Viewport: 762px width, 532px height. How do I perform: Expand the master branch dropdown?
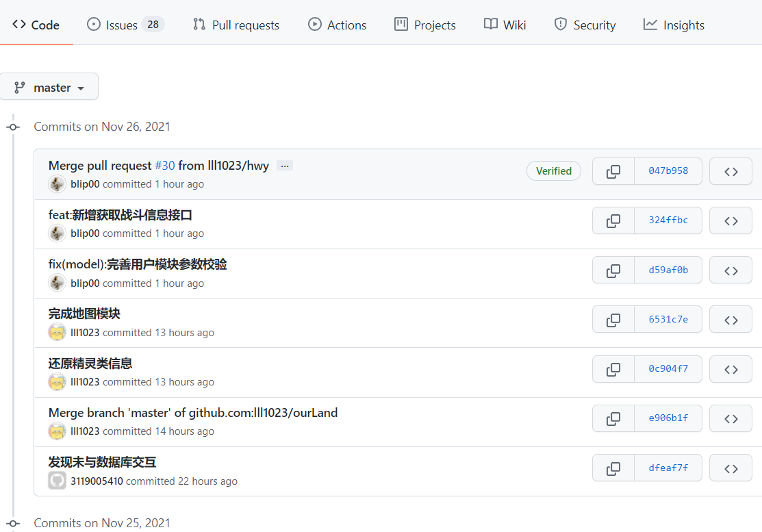[49, 87]
